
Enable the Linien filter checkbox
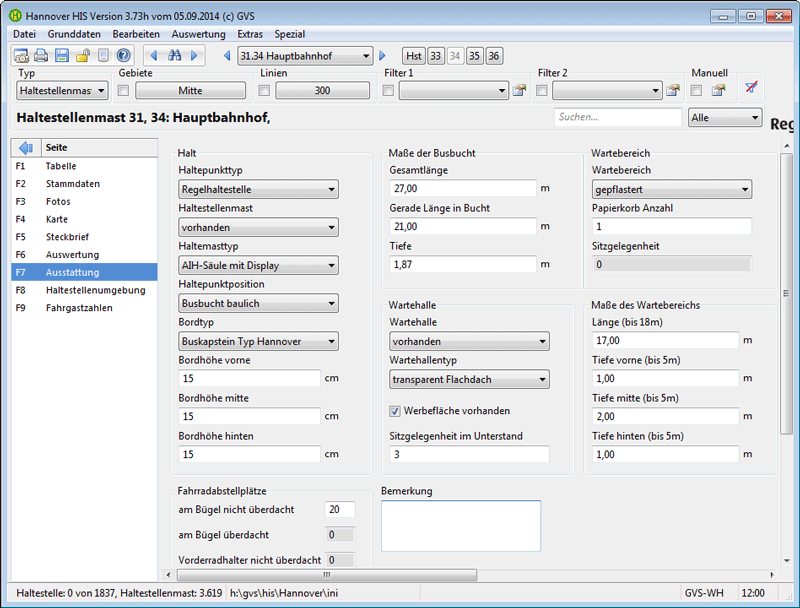[x=264, y=90]
